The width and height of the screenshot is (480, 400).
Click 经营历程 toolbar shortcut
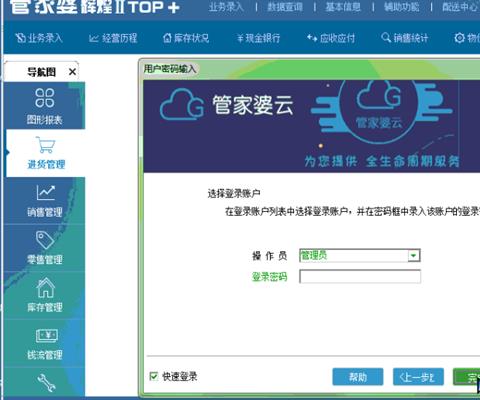(113, 38)
